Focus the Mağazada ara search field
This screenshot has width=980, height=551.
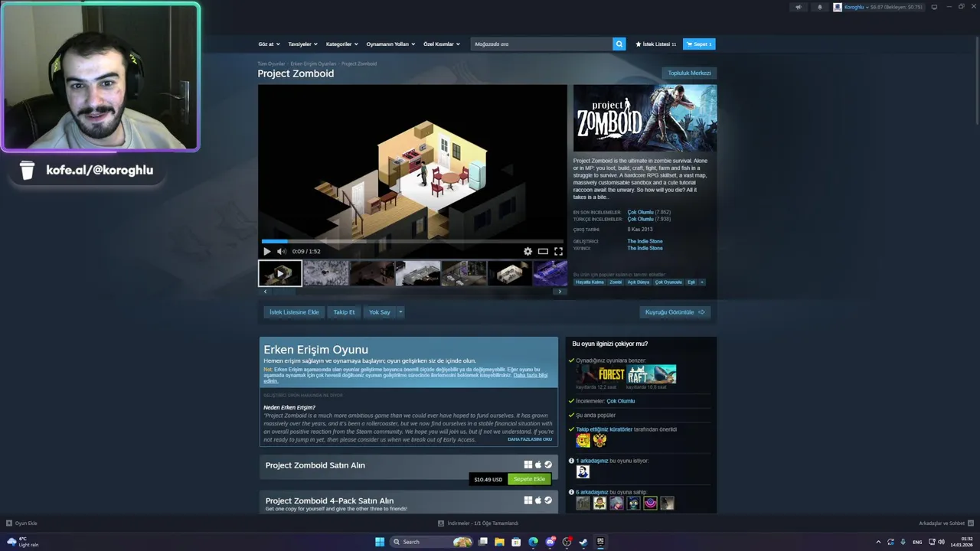pyautogui.click(x=542, y=44)
